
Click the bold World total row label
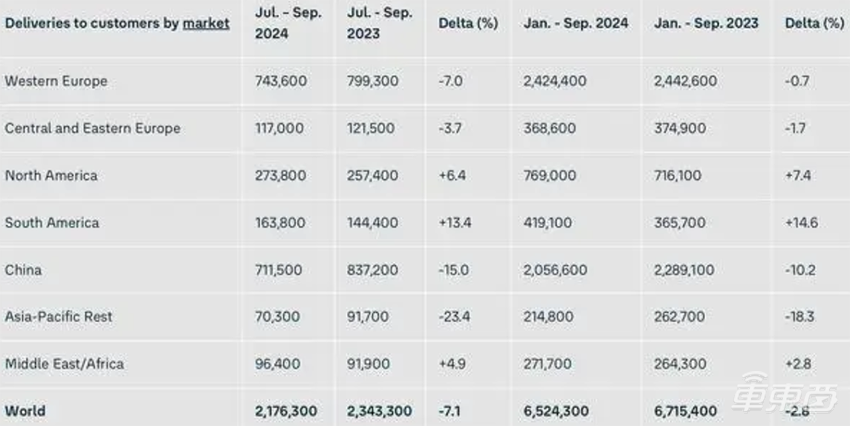pos(25,410)
